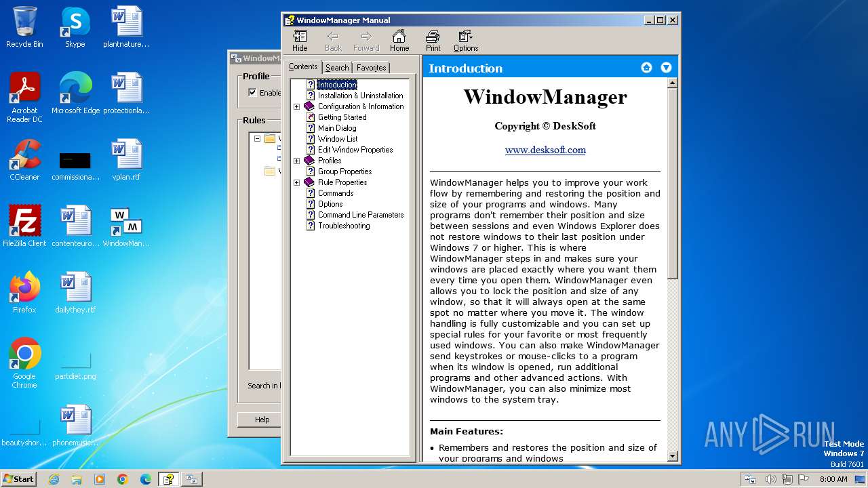Hide the navigation pane with the Hide button
Image resolution: width=868 pixels, height=488 pixels.
point(300,41)
